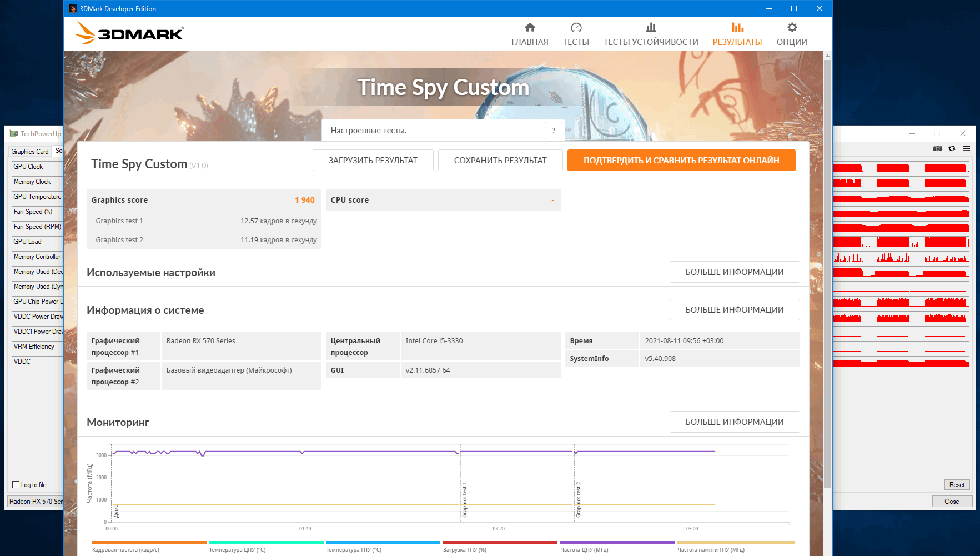
Task: Open the Radeon RX 570 GPU selector
Action: point(36,502)
